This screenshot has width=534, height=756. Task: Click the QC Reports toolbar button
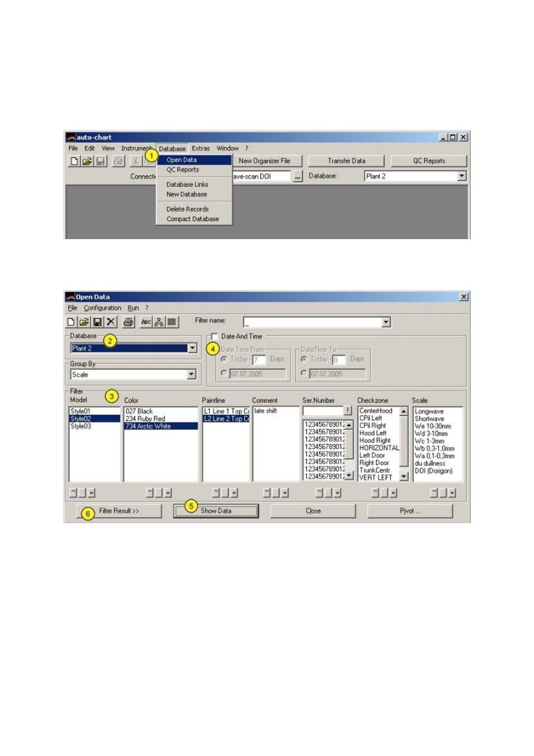pos(429,161)
